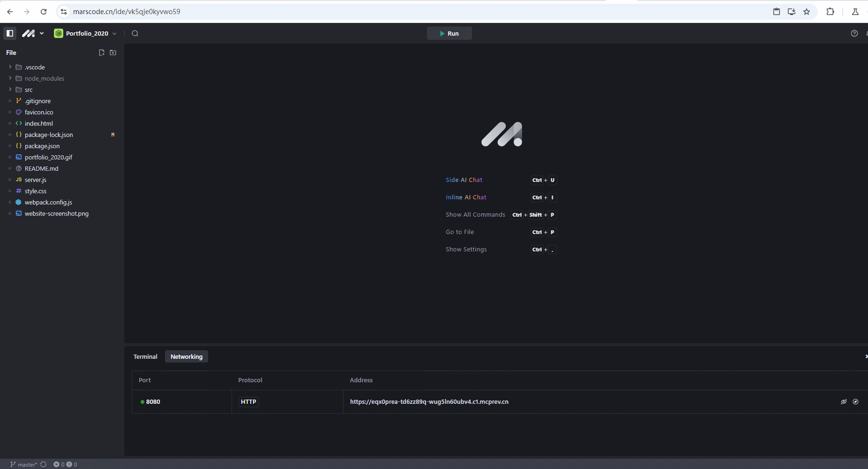Open the errors count in status bar
The image size is (868, 469).
coord(59,464)
